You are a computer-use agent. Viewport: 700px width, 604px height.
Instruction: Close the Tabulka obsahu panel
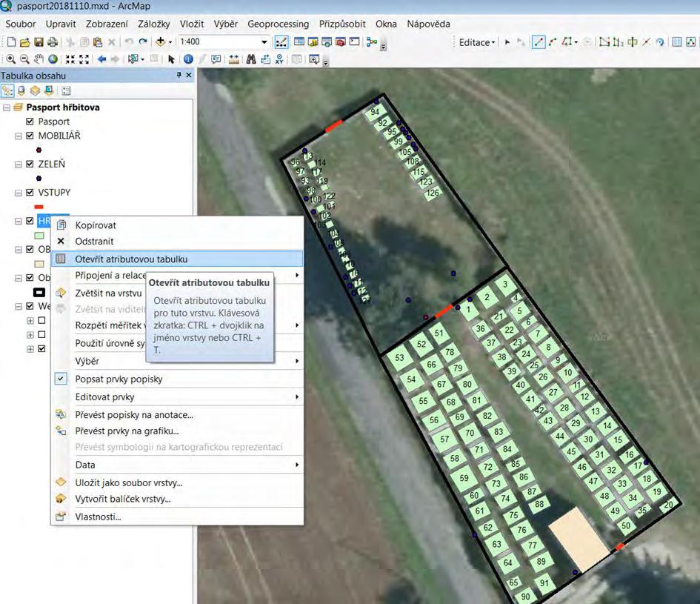click(x=188, y=75)
